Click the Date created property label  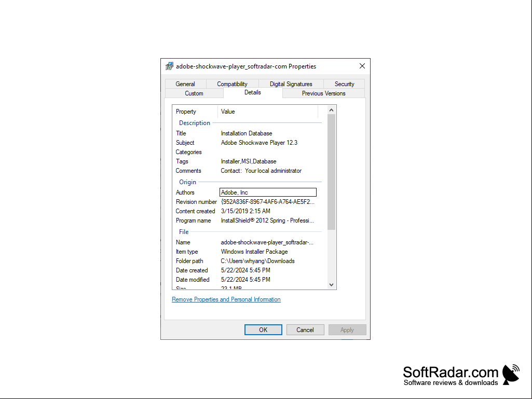coord(192,270)
